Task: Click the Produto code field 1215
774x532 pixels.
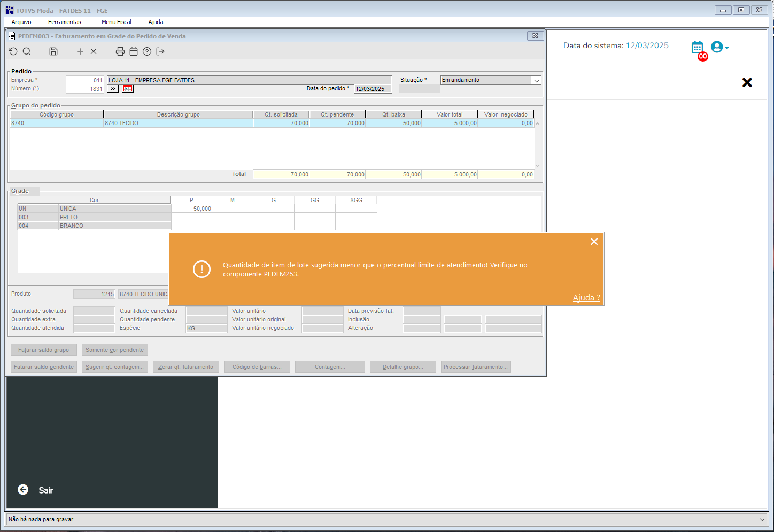Action: pyautogui.click(x=94, y=294)
